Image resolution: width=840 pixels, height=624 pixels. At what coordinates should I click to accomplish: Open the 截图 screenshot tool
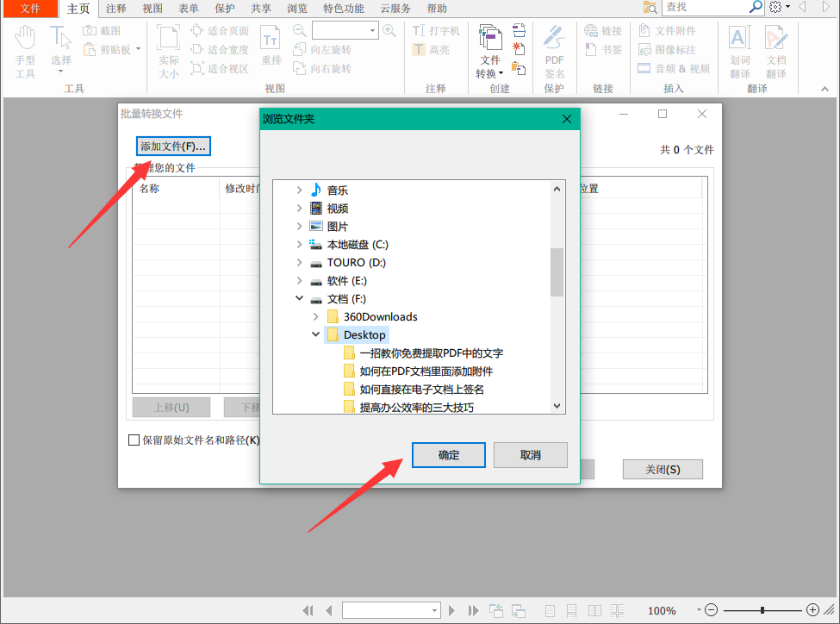point(101,29)
